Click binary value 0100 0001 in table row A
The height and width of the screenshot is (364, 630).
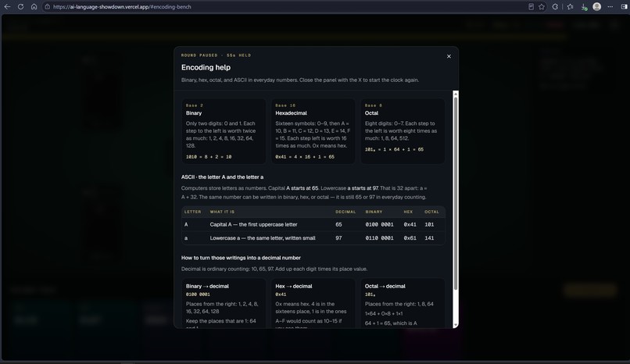pos(379,225)
